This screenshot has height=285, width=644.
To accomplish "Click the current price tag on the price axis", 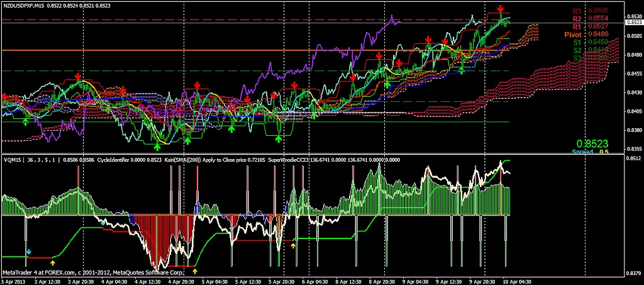I will (x=633, y=23).
